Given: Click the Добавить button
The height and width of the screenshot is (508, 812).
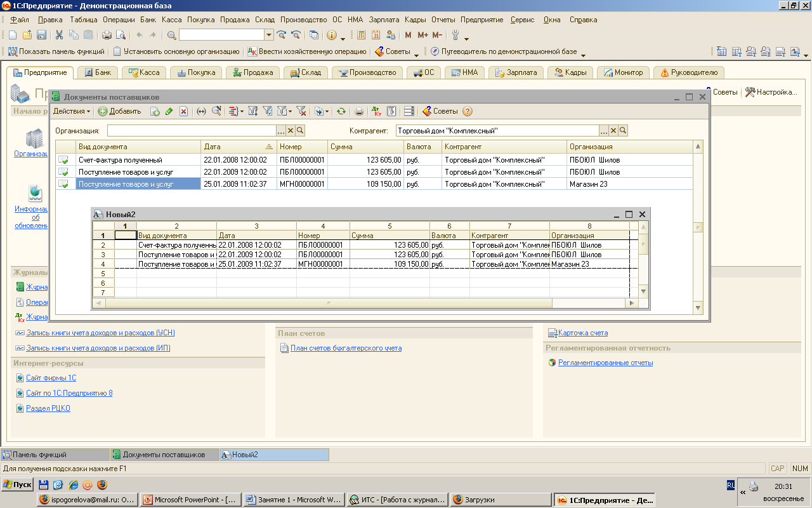Looking at the screenshot, I should tap(119, 111).
